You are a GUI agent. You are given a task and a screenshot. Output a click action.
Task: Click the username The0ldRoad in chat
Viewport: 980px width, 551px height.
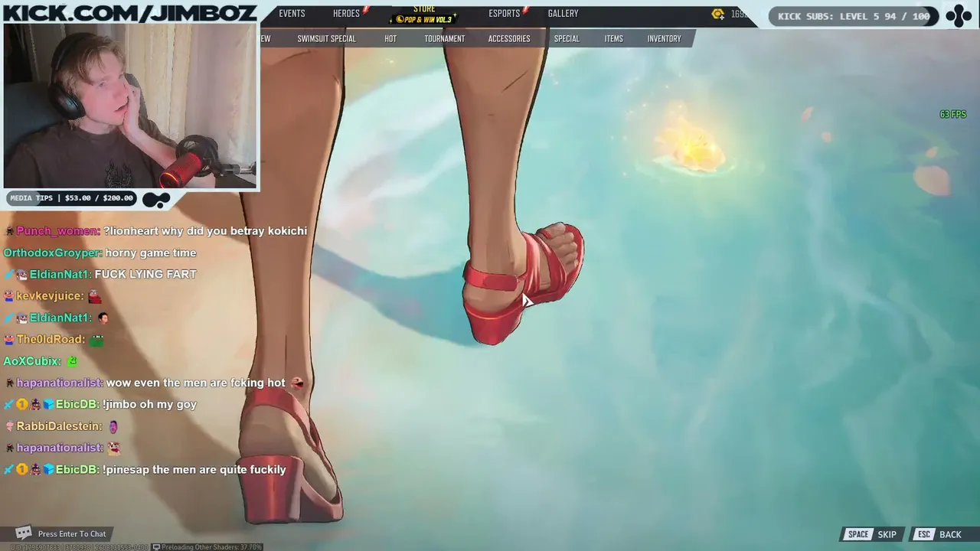pos(51,339)
